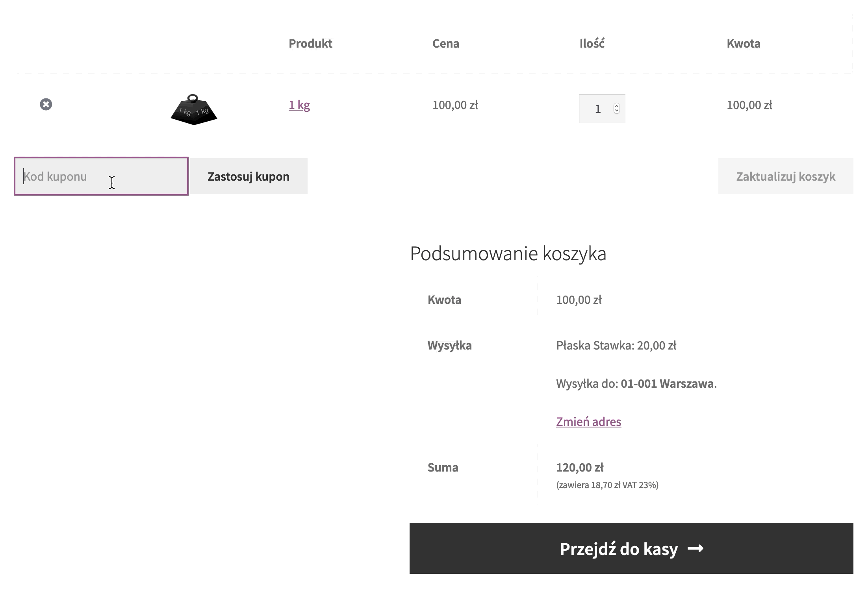
Task: Proceed with the Przejdź do kasy button
Action: (631, 548)
